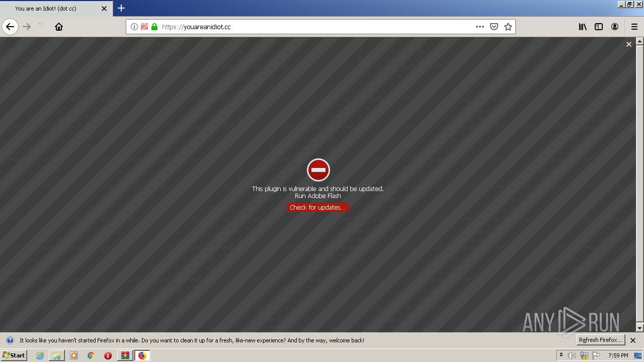The image size is (644, 362).
Task: Bookmark this page with the star
Action: click(508, 27)
